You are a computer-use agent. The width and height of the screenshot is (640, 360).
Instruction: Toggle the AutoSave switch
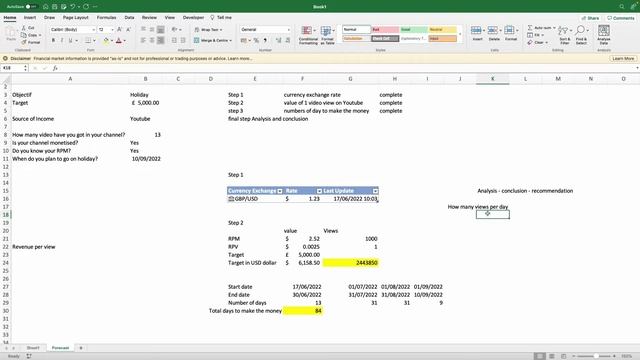pyautogui.click(x=31, y=7)
